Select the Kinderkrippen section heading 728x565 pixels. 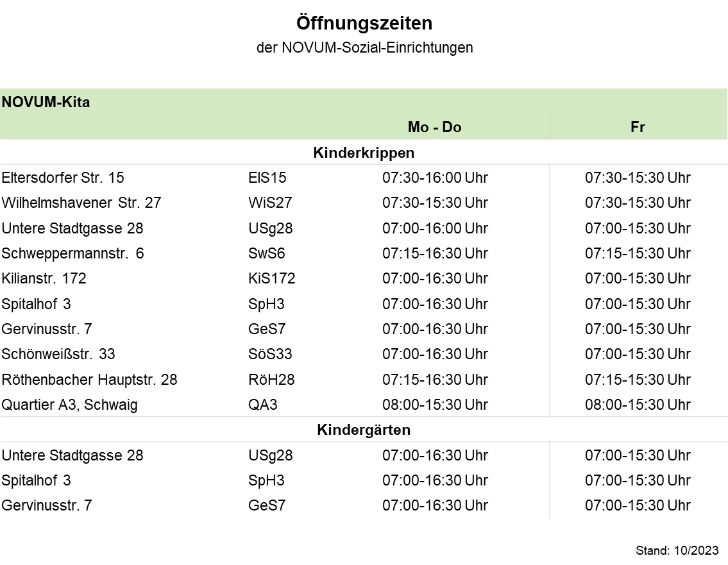[x=364, y=153]
